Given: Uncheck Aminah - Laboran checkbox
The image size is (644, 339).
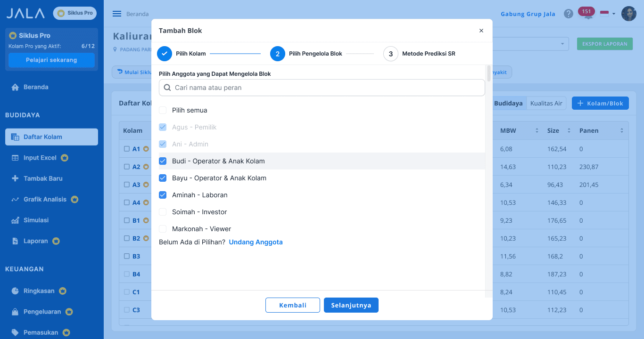Looking at the screenshot, I should coord(163,195).
